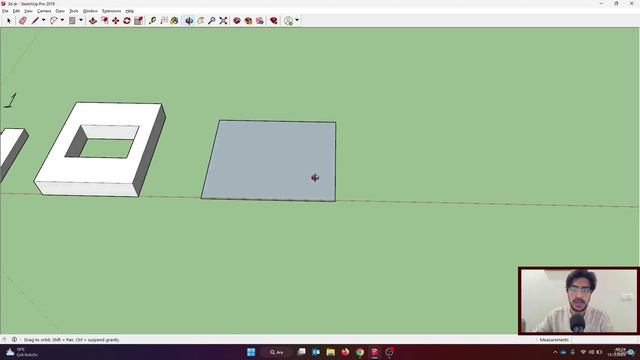The width and height of the screenshot is (640, 360).
Task: Select the Text label tool
Action: tap(164, 20)
